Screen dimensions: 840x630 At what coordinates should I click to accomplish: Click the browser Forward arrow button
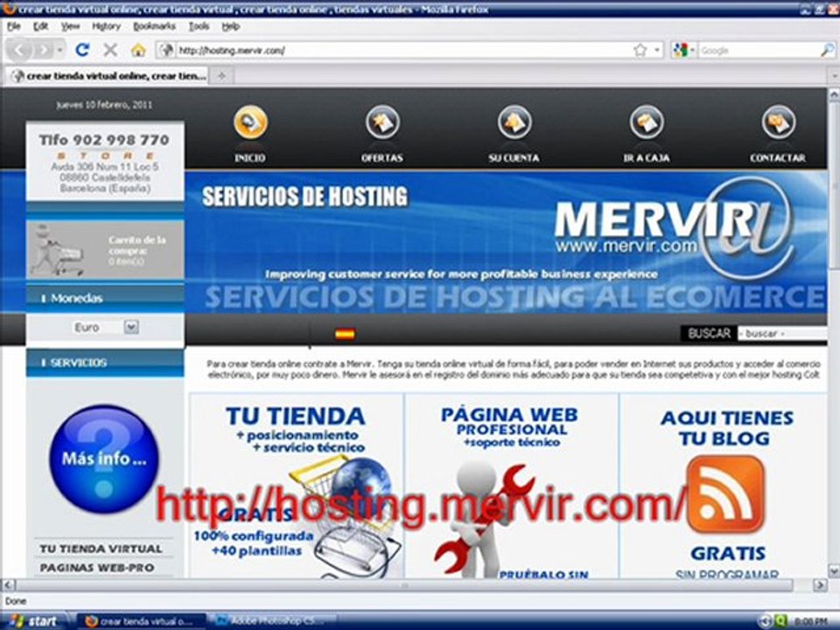[x=43, y=51]
